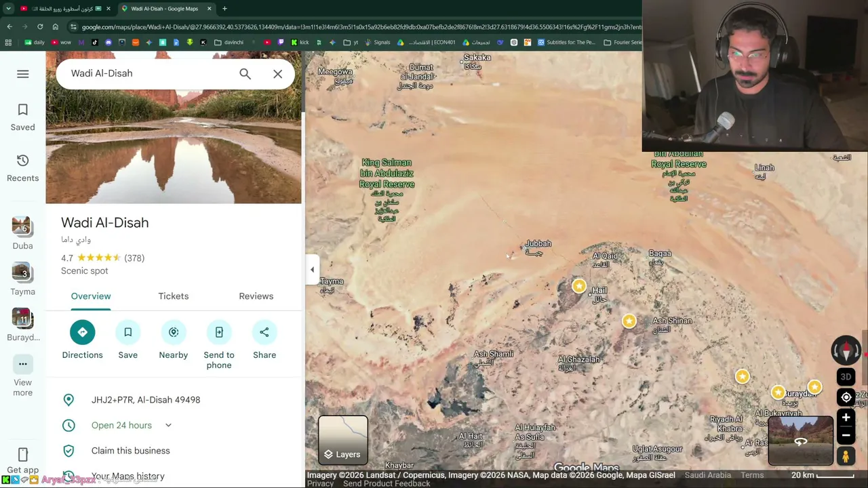Go back in browser history
Screen dimensions: 868x488
pyautogui.click(x=9, y=26)
